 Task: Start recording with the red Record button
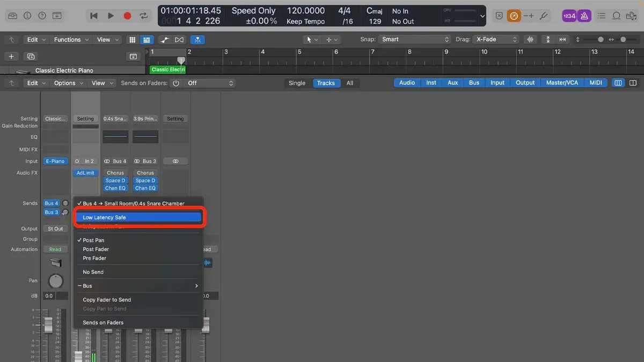127,16
